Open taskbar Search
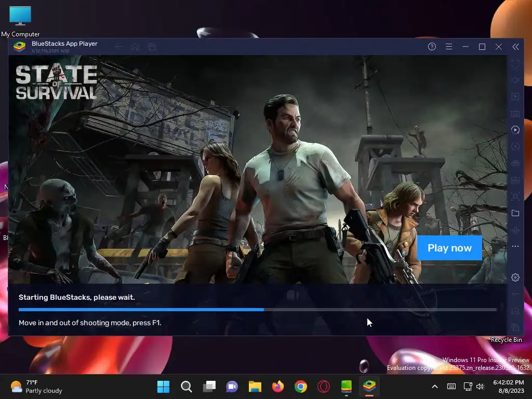Viewport: 532px width, 399px height. (186, 387)
